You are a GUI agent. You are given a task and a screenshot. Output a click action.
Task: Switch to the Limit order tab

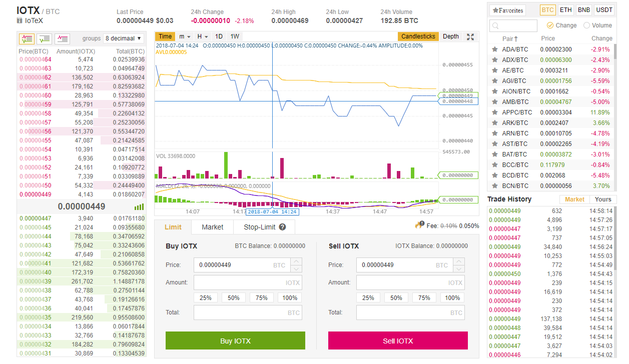tap(173, 227)
